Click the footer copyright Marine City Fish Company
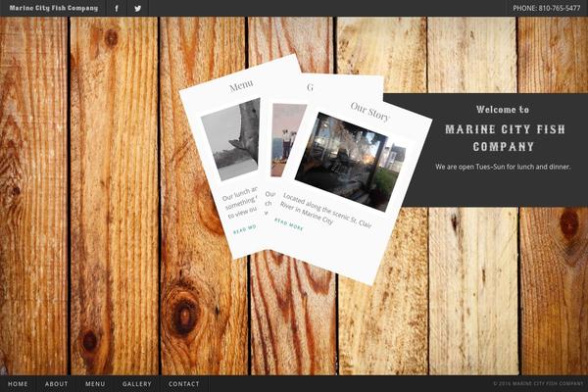 click(538, 384)
